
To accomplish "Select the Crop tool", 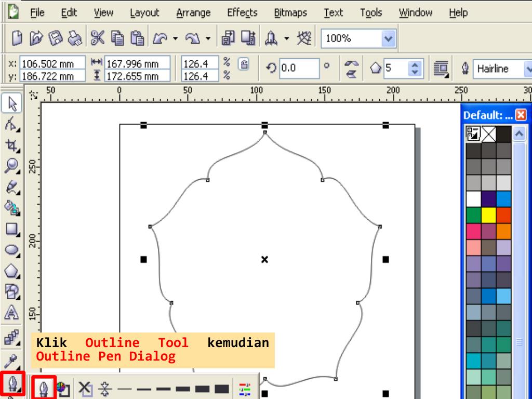I will point(12,145).
